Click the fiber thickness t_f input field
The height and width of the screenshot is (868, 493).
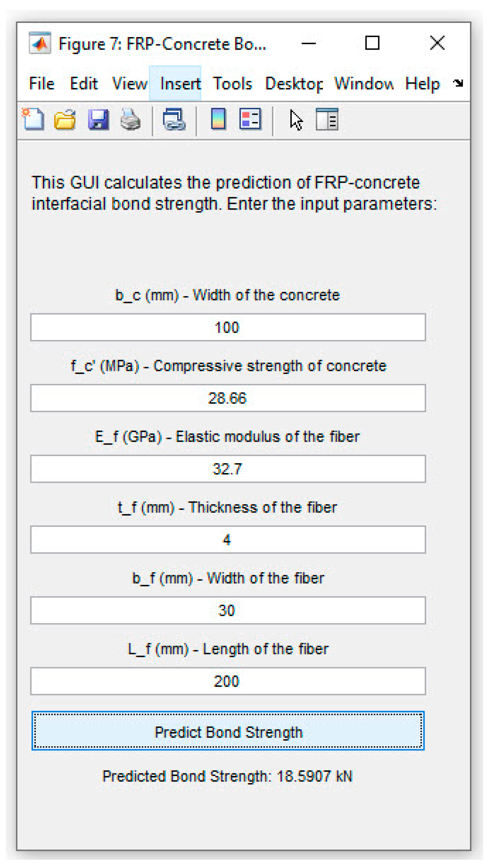click(x=228, y=540)
